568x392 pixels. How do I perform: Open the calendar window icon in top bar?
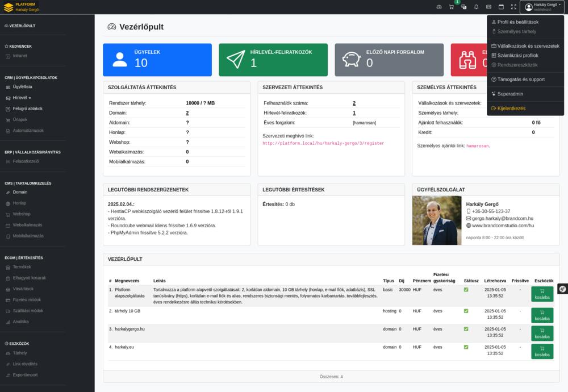pos(501,7)
